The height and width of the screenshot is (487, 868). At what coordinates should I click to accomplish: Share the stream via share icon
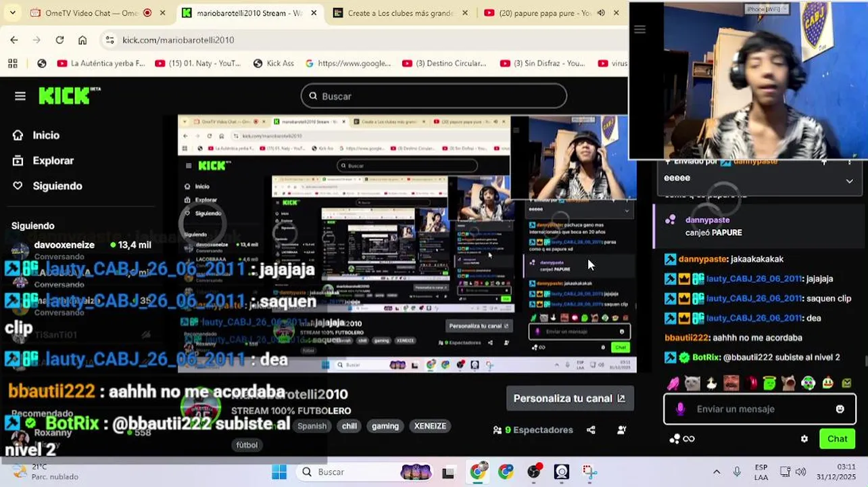pos(591,430)
